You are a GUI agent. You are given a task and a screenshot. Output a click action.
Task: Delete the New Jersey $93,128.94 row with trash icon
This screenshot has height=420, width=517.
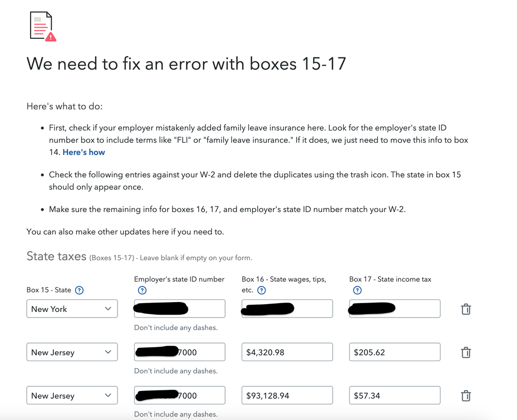click(466, 395)
